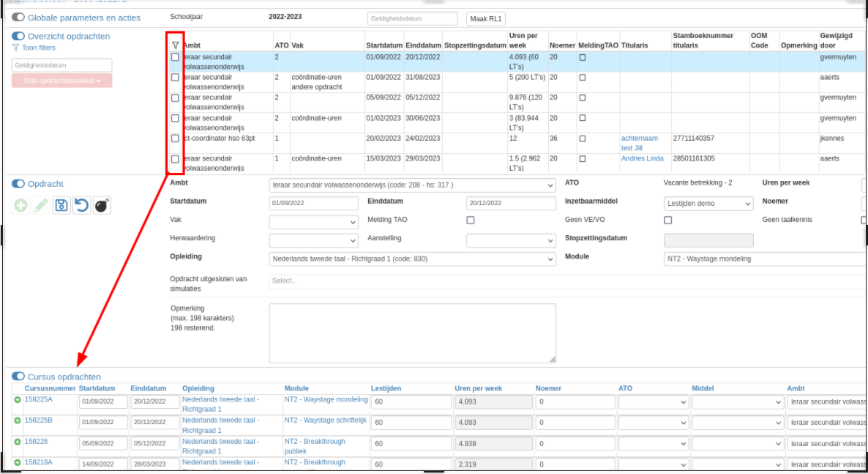Click the bomb delete icon under Opdracht
The height and width of the screenshot is (474, 868).
(x=102, y=206)
